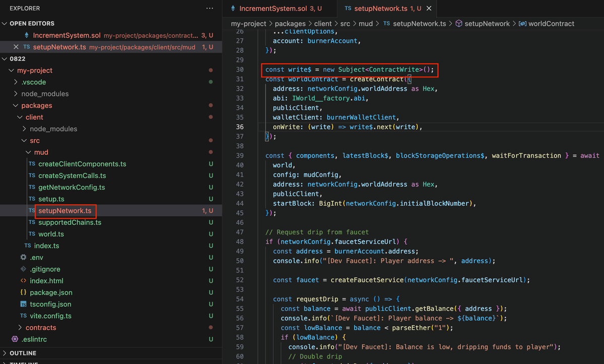Collapse the mud folder
Viewport: 604px width, 364px height.
pos(29,152)
